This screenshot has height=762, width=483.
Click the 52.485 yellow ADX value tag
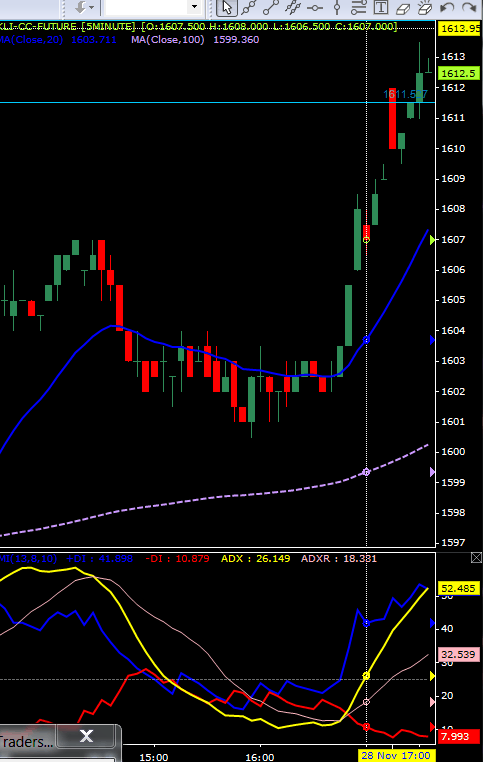coord(459,588)
